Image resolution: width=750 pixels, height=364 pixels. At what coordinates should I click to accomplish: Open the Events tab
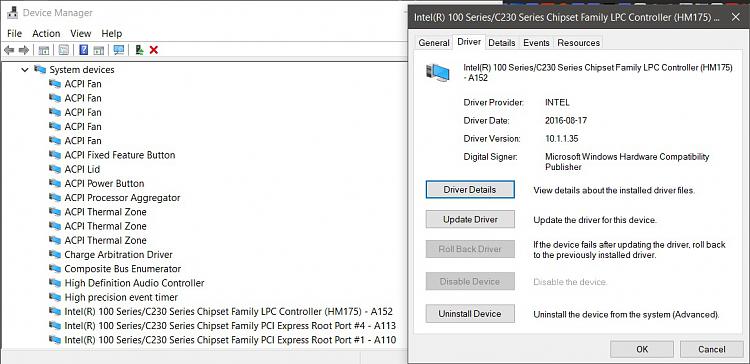click(x=536, y=43)
